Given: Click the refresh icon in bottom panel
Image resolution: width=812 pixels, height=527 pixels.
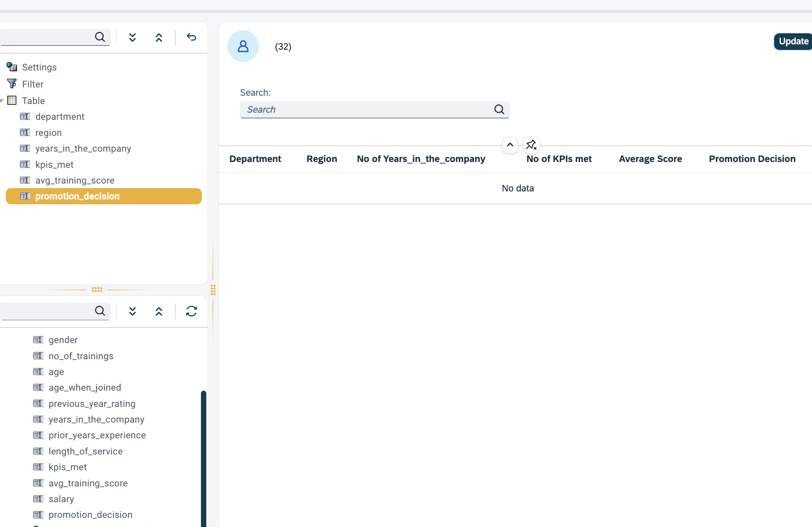Looking at the screenshot, I should click(191, 311).
